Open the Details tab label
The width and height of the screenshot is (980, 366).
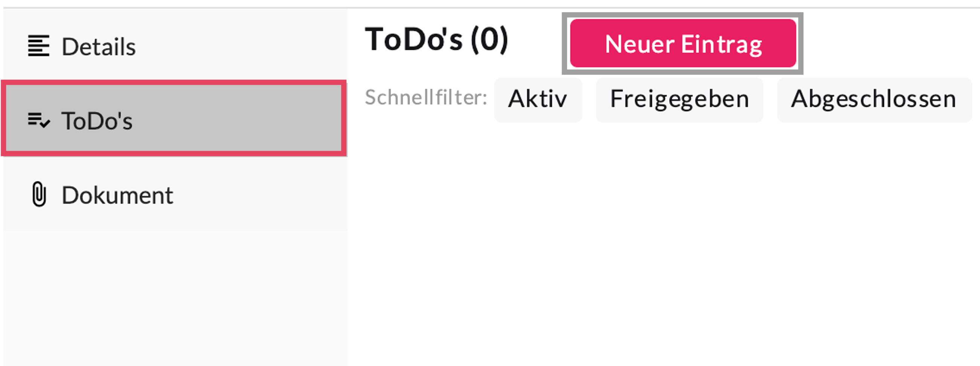pyautogui.click(x=99, y=46)
